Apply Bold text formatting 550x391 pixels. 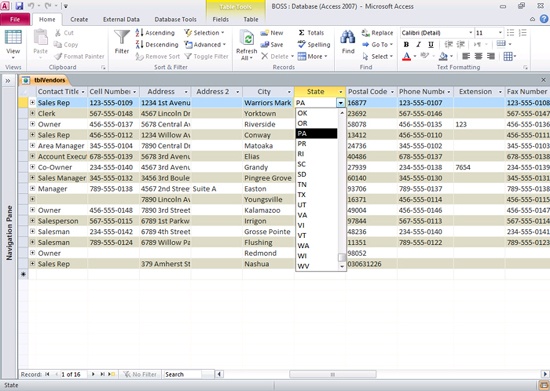406,45
